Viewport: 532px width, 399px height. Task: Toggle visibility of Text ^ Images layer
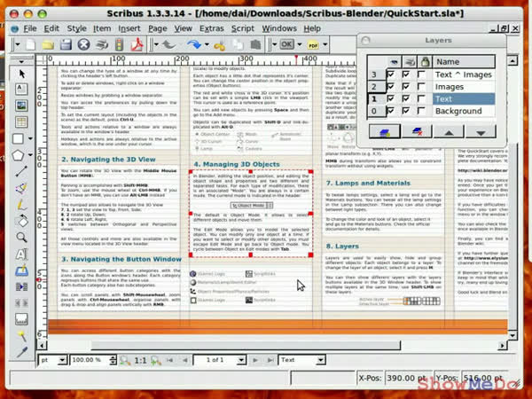(390, 74)
